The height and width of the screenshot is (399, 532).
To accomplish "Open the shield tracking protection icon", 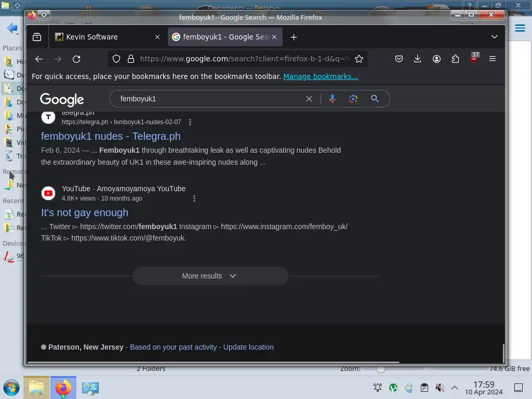I will pos(116,59).
